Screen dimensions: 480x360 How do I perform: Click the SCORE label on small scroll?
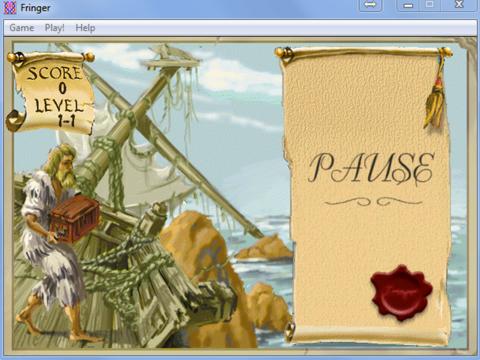click(54, 73)
